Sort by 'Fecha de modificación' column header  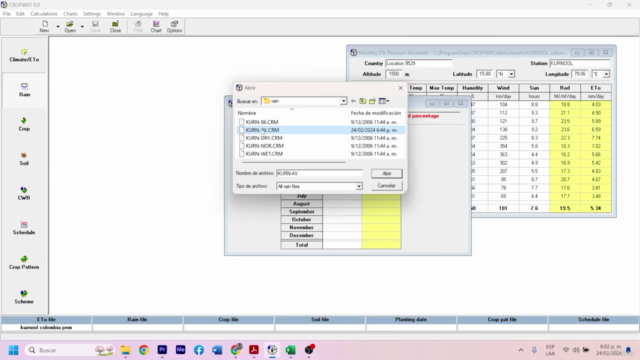(376, 113)
